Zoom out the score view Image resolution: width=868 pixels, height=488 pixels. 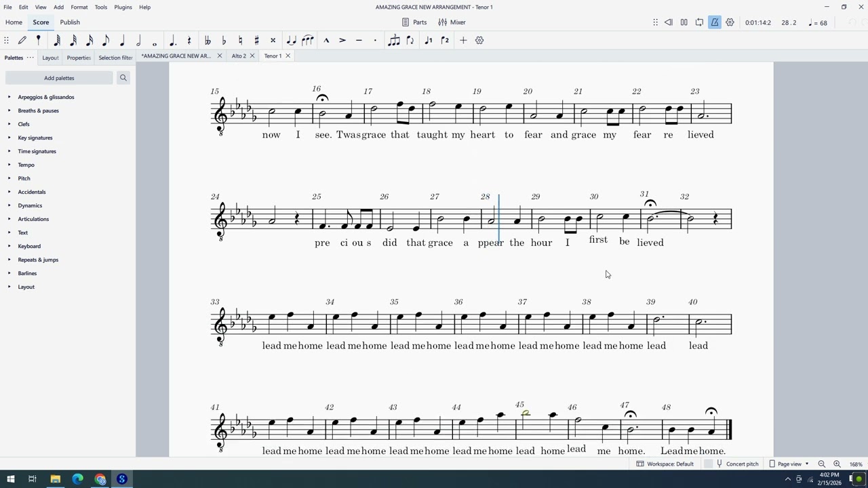pos(822,464)
